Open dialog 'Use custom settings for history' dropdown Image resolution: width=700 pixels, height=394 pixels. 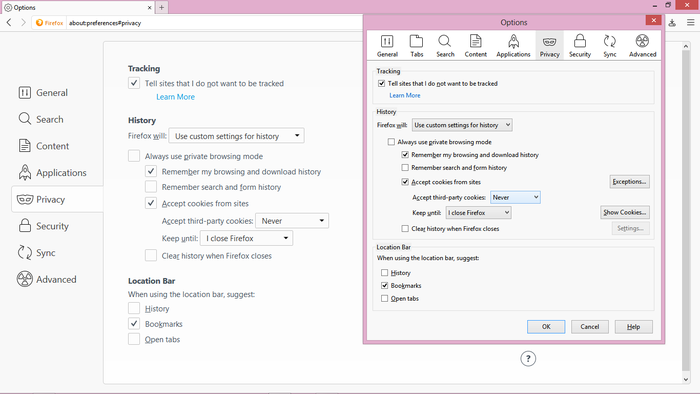[462, 125]
